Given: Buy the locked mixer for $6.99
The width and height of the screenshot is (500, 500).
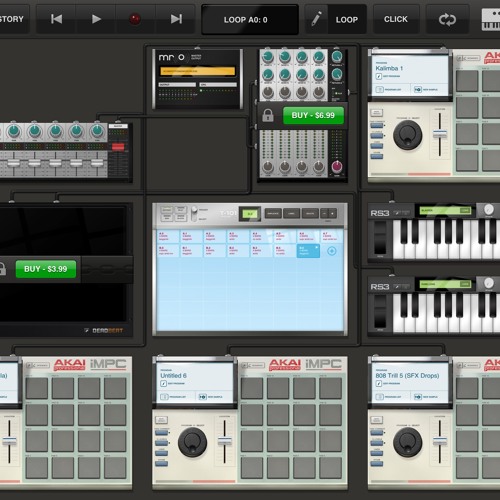Looking at the screenshot, I should 313,115.
